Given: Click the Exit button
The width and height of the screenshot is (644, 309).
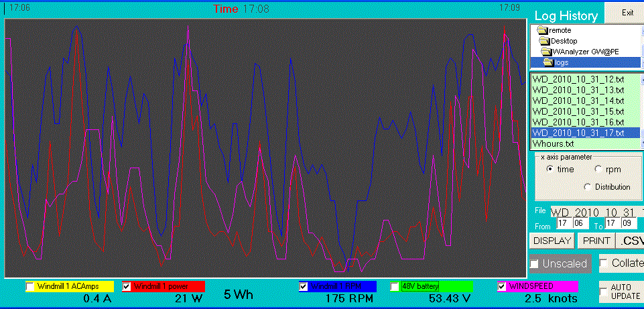Looking at the screenshot, I should click(x=627, y=12).
